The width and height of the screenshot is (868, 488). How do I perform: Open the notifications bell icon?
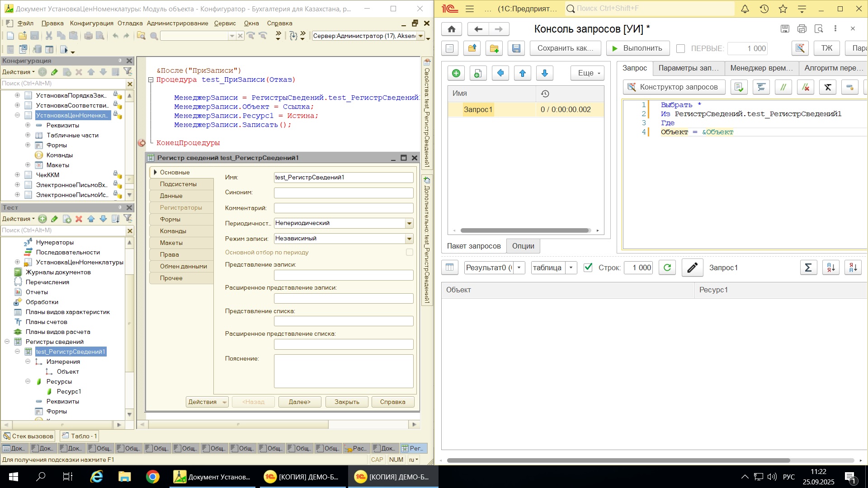point(745,9)
